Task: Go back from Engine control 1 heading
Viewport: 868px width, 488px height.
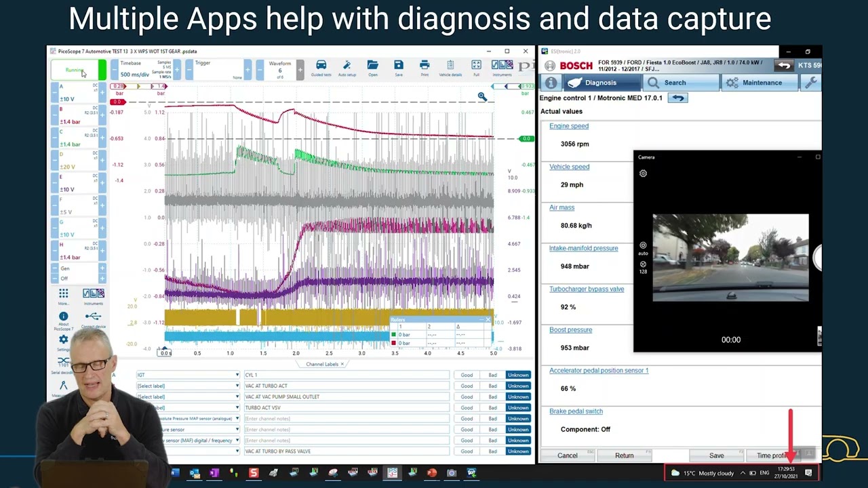Action: tap(677, 98)
